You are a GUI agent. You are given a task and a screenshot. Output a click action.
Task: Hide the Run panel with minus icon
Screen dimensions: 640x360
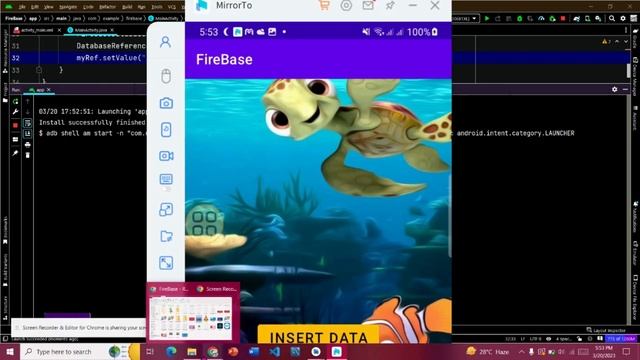(x=625, y=89)
